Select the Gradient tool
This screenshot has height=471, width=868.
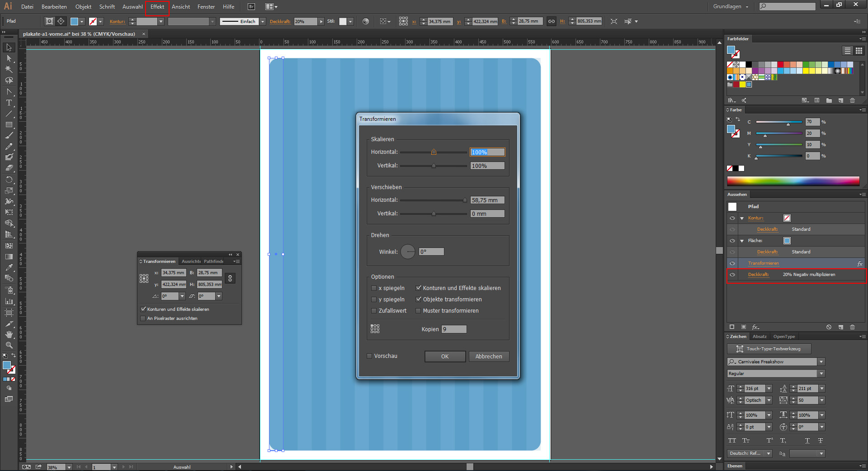coord(9,257)
